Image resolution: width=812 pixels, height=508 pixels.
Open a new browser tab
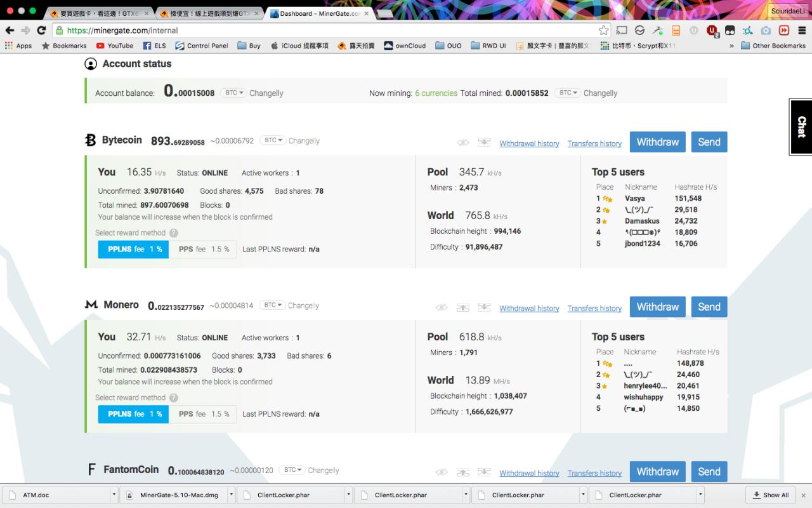384,14
